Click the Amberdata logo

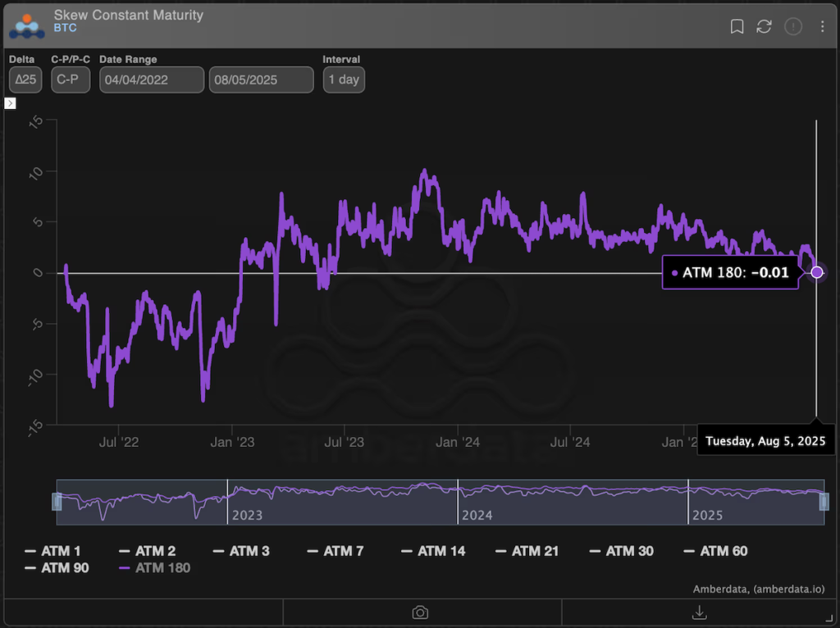[27, 25]
